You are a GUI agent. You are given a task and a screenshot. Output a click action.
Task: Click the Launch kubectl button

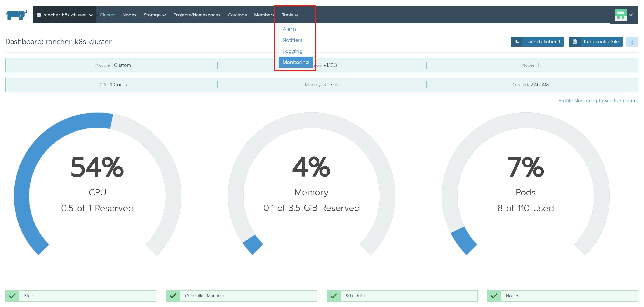pyautogui.click(x=537, y=42)
